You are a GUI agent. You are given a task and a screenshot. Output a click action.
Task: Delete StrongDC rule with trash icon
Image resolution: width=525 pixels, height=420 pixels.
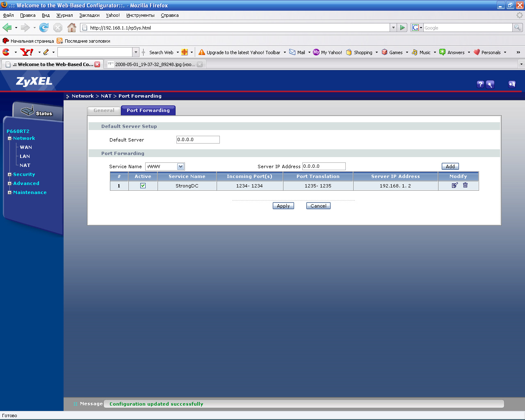pyautogui.click(x=465, y=185)
